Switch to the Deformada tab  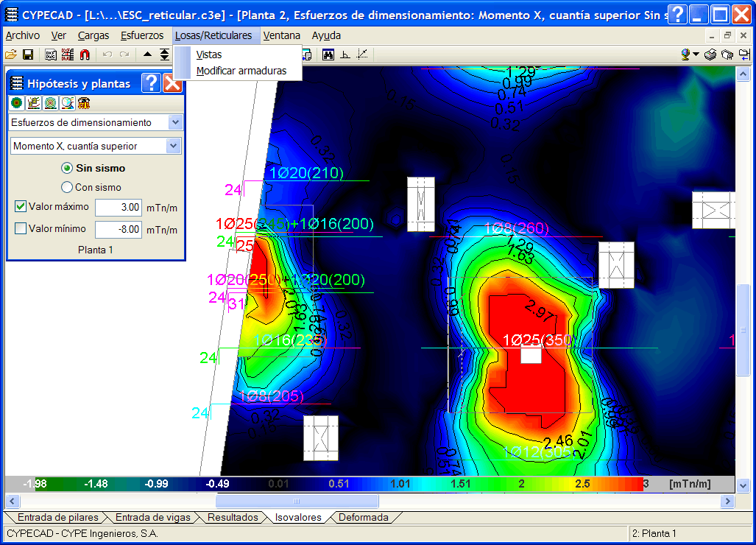[x=363, y=517]
